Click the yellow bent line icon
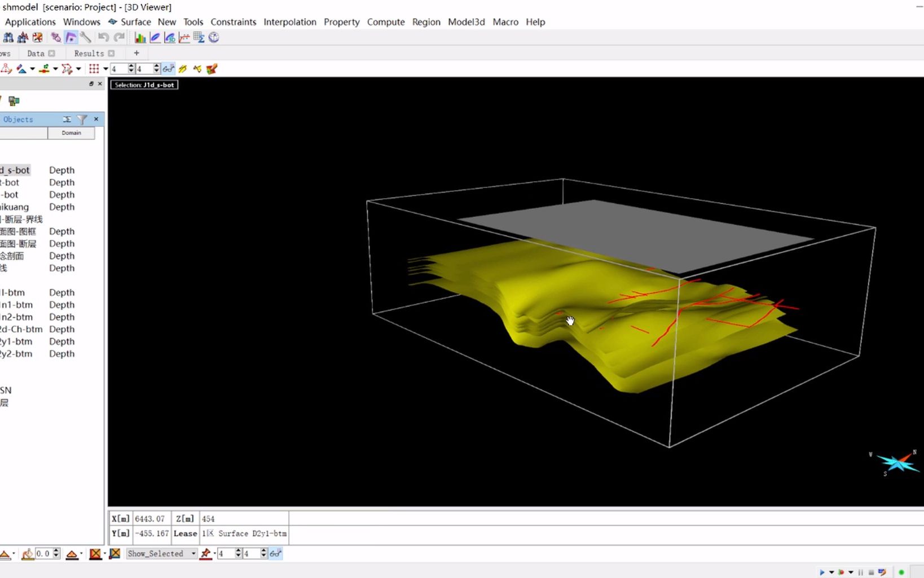 click(197, 69)
